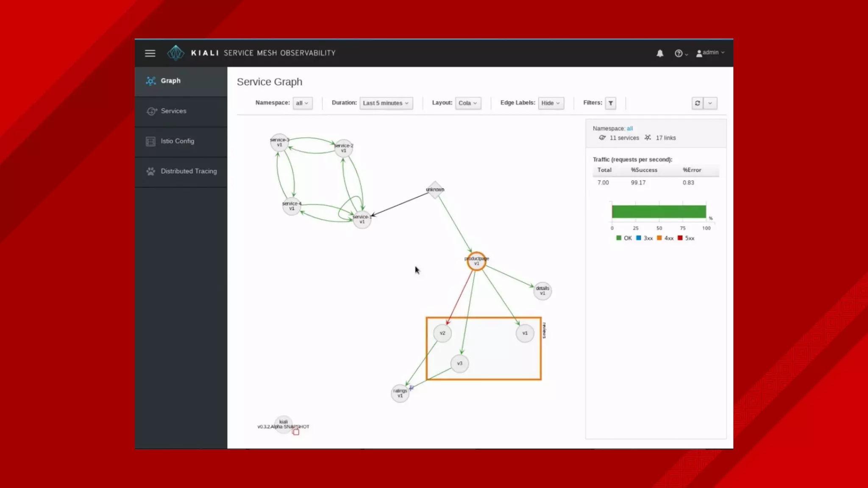Viewport: 868px width, 488px height.
Task: Open refresh interval dropdown arrow
Action: 710,103
